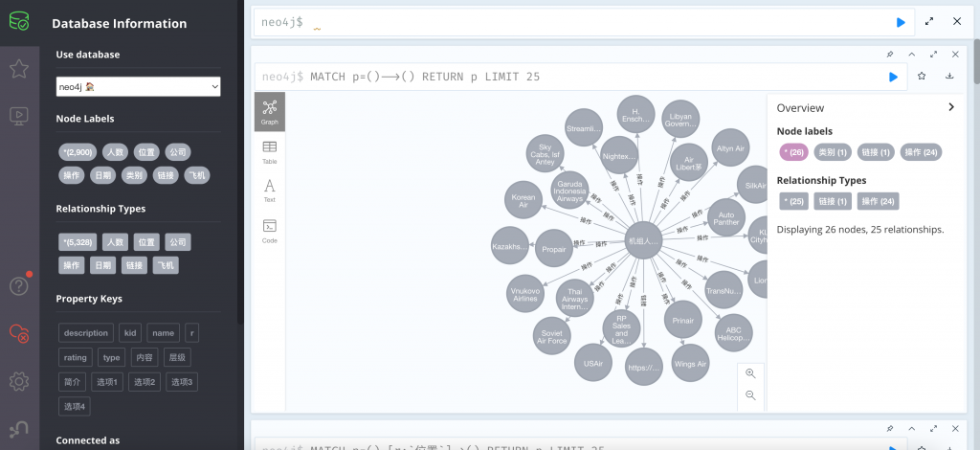Select the 位置 node label chip
The image size is (980, 450).
click(146, 152)
